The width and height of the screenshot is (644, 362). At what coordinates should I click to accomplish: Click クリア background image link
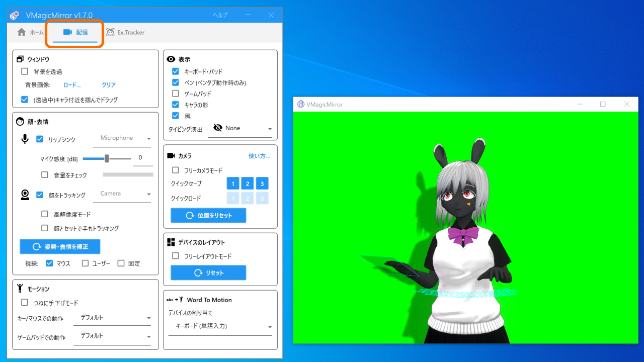[x=109, y=85]
